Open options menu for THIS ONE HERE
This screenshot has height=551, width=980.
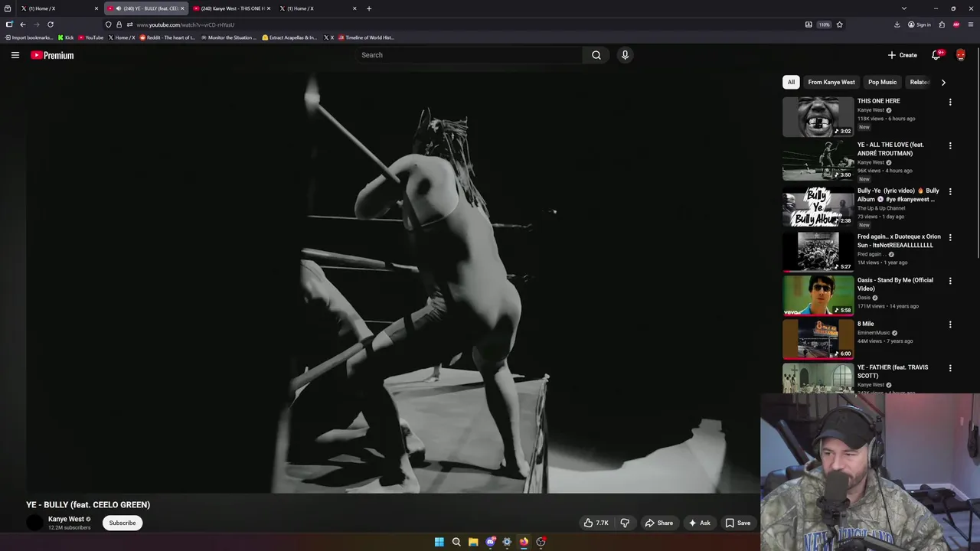click(950, 102)
